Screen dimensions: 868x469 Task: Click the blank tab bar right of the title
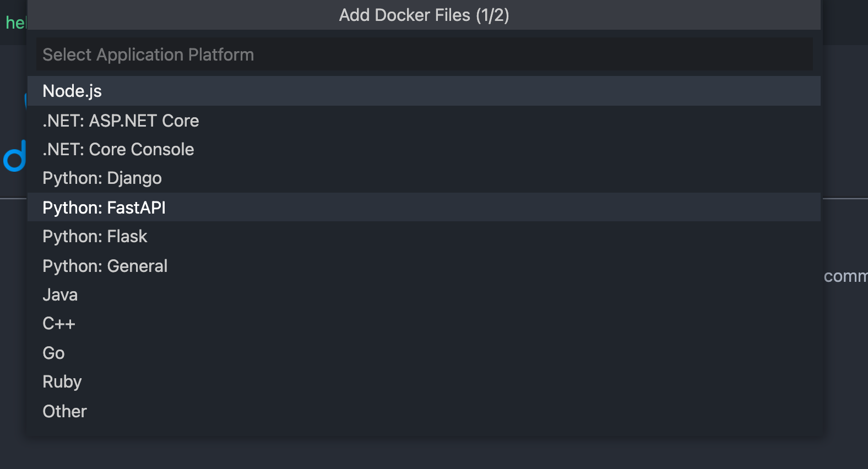tap(844, 22)
